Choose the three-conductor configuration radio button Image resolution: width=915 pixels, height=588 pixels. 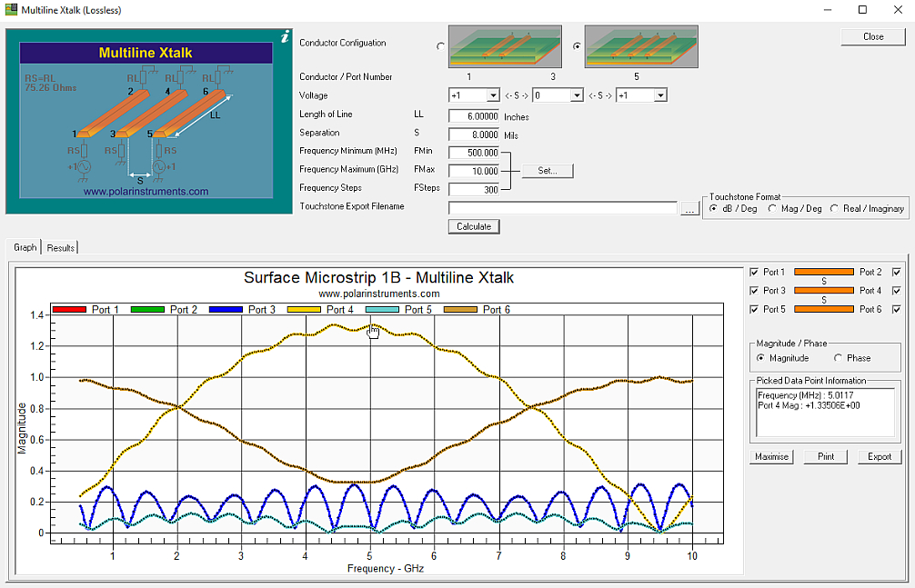[577, 46]
